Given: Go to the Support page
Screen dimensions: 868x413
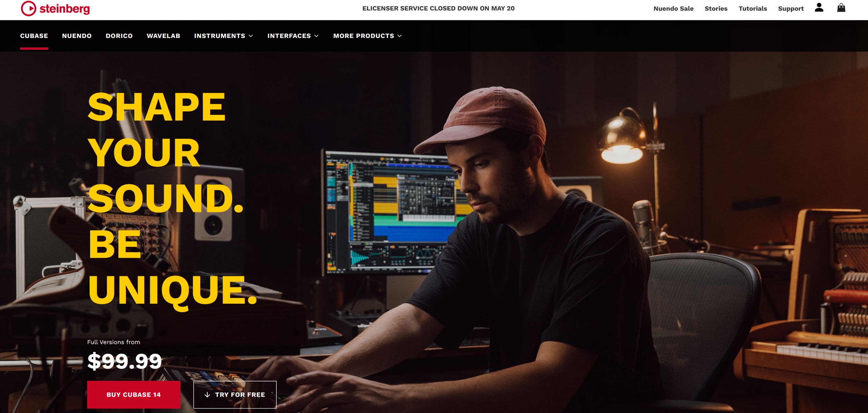Looking at the screenshot, I should [791, 8].
